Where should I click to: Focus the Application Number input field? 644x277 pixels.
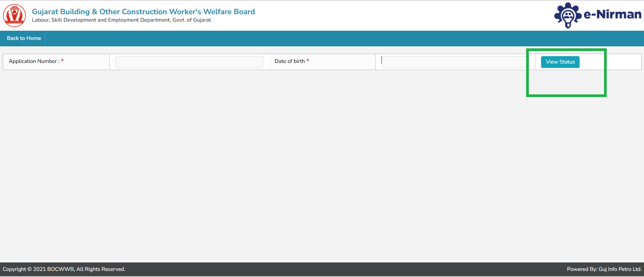tap(189, 62)
